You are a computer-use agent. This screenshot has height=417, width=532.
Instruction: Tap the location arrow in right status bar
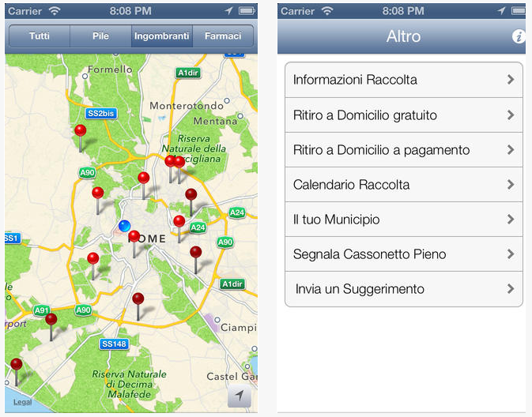click(501, 11)
